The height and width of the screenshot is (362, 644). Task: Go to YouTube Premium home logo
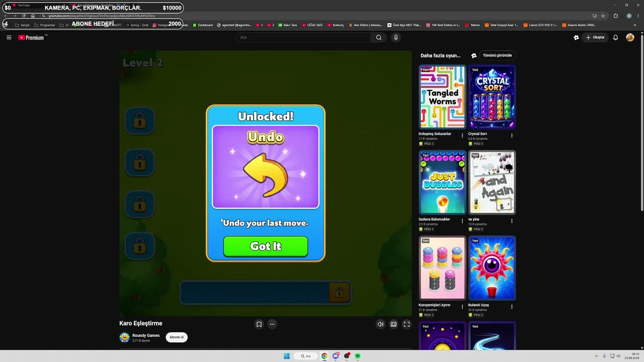[31, 37]
